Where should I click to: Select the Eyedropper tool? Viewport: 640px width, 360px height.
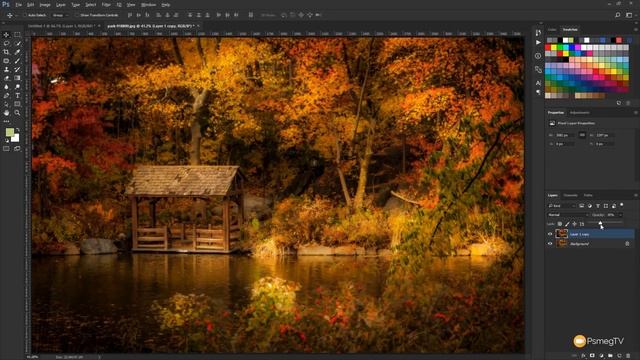coord(17,52)
